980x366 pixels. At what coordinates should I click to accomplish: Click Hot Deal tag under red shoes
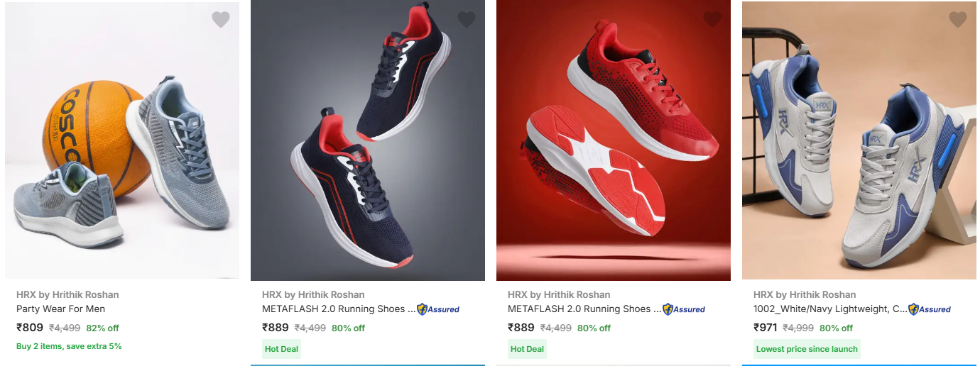click(x=528, y=349)
